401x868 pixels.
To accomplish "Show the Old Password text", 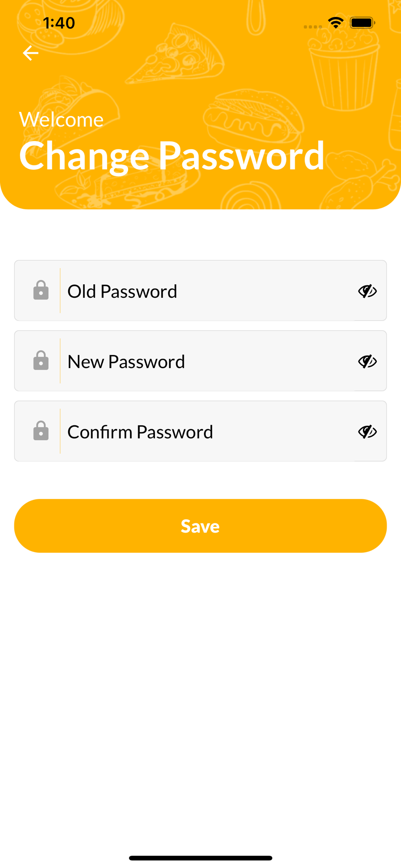I will (x=367, y=291).
